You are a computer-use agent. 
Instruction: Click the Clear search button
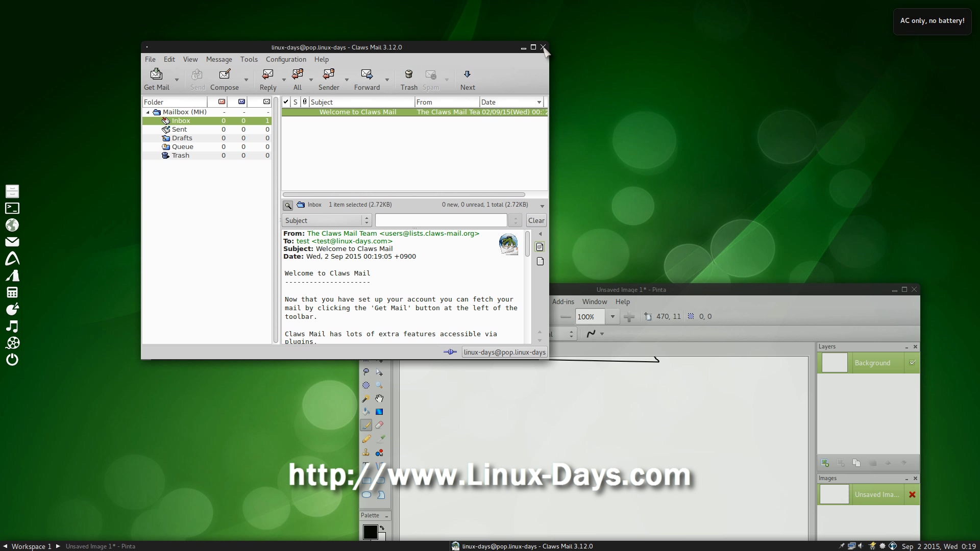[x=536, y=220]
